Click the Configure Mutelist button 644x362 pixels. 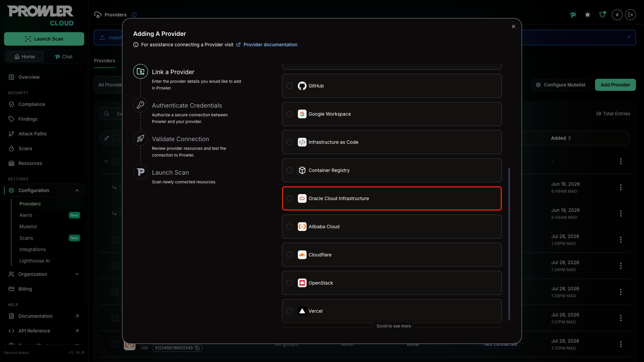(x=560, y=85)
